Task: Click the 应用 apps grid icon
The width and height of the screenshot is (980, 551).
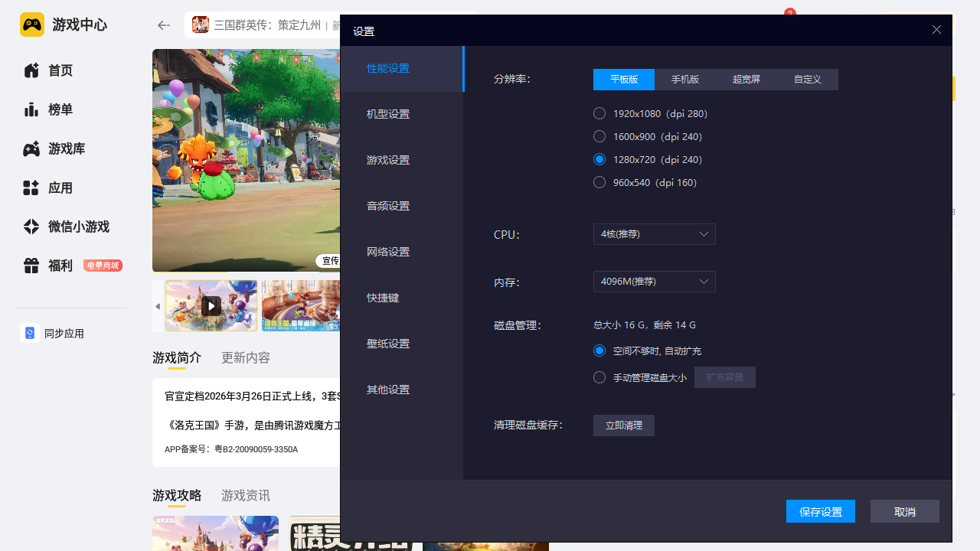Action: pos(31,187)
